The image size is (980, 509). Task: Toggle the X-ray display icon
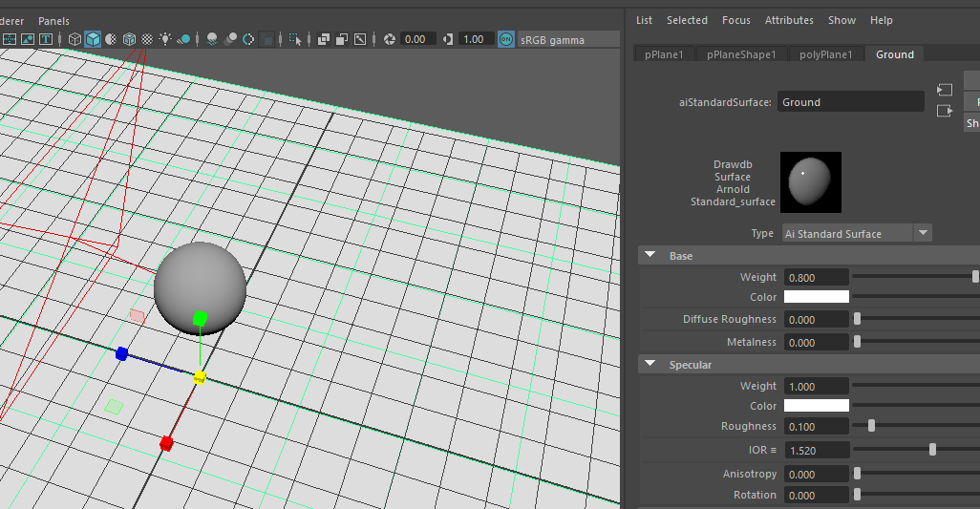[324, 39]
